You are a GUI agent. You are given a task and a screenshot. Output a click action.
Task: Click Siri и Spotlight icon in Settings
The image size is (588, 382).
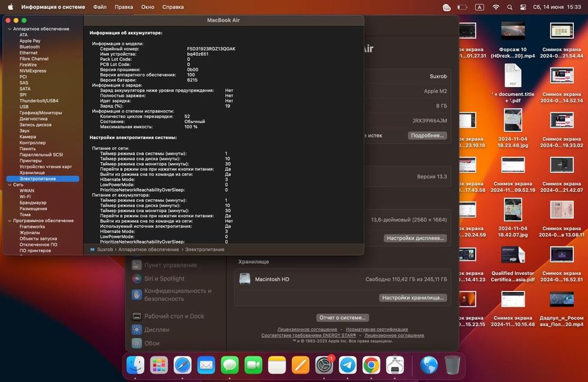[x=137, y=279]
